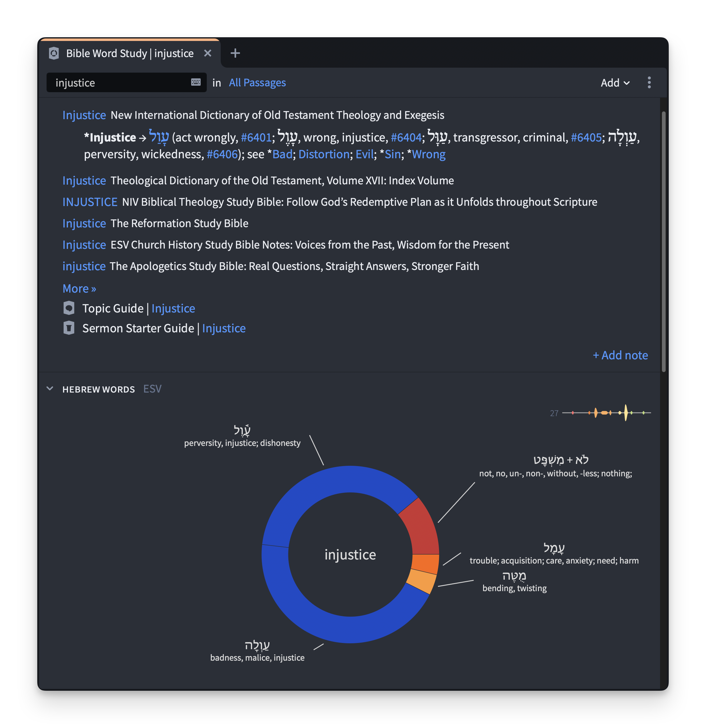Select the Bible Word Study injustice tab
Screen dimensions: 706x728
[x=129, y=53]
